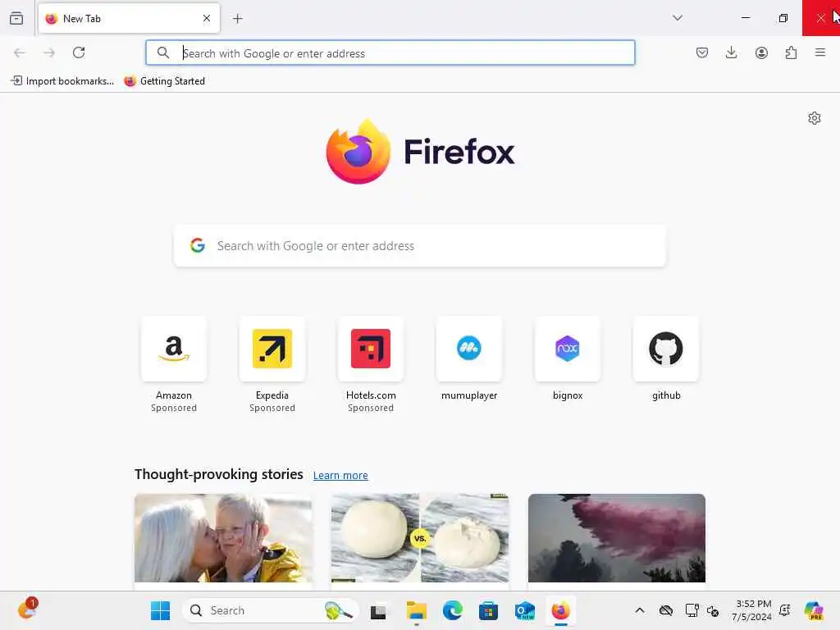Open a new tab with plus button

[238, 19]
